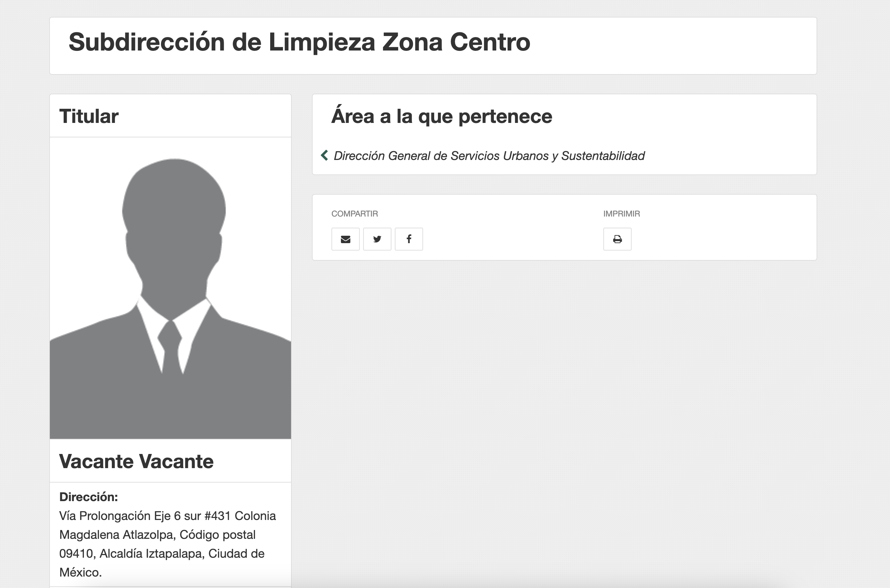Print the page using the printer icon
The image size is (890, 588).
point(617,239)
